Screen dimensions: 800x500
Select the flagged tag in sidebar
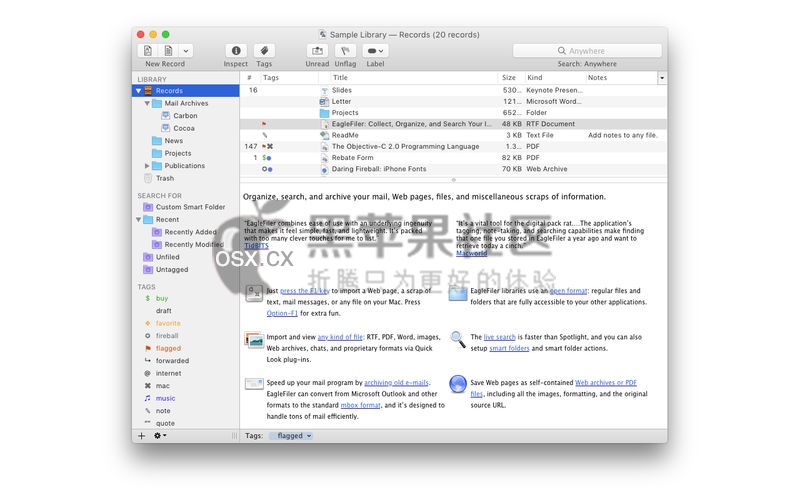(168, 348)
